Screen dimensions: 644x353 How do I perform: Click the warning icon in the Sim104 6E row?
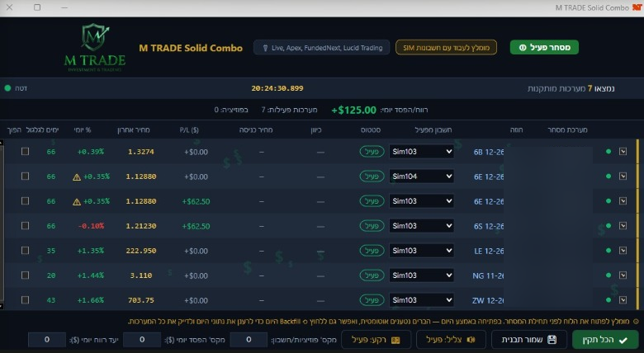(77, 176)
